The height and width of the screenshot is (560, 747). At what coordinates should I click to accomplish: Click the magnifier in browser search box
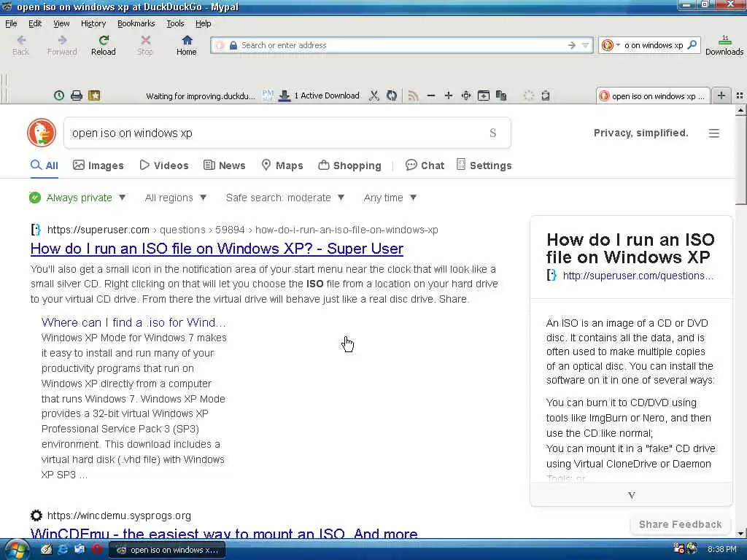[x=692, y=44]
